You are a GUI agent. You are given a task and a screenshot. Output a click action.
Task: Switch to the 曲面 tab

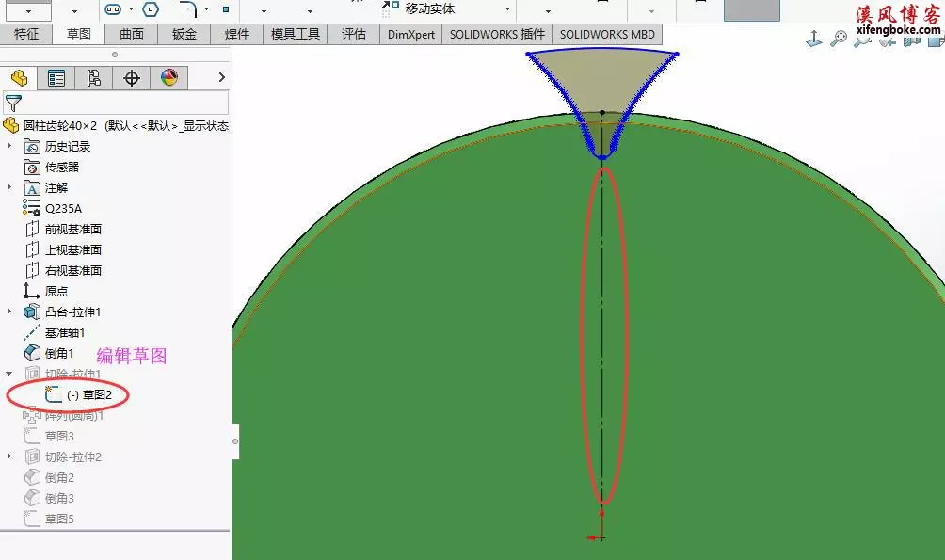(132, 34)
